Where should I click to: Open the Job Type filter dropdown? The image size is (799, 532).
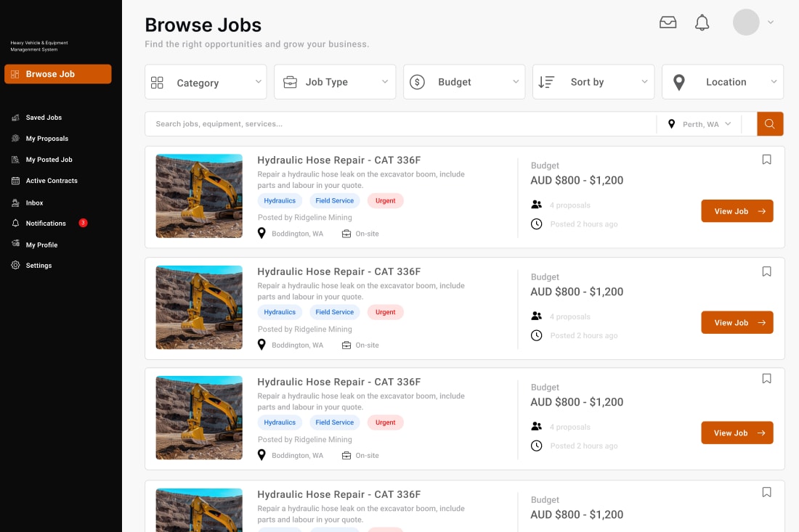pos(335,82)
